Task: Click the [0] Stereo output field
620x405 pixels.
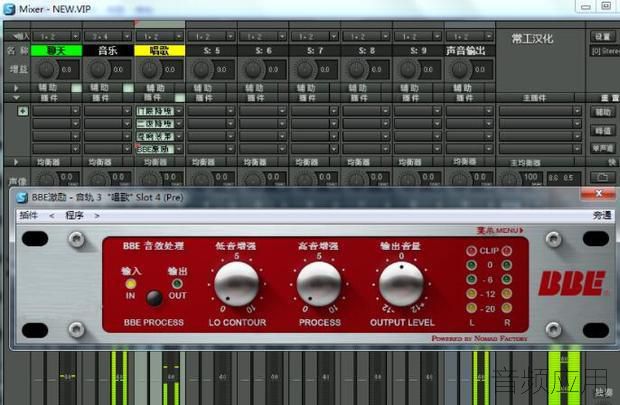Action: [x=605, y=51]
